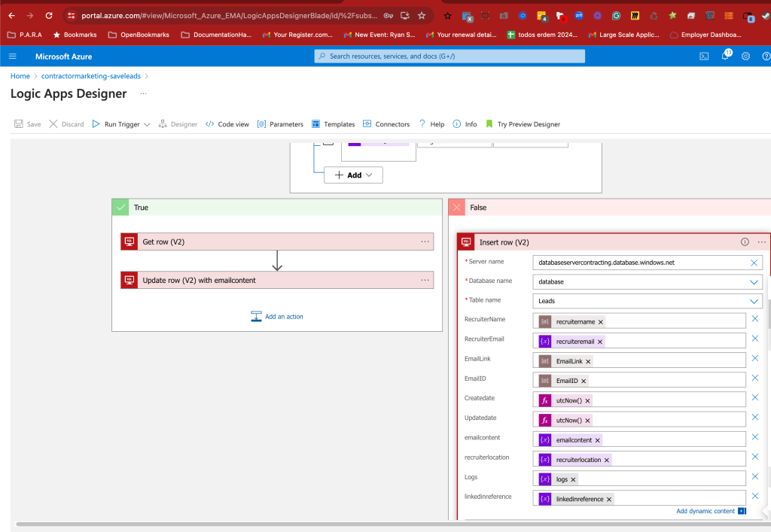Expand the Get row (V2) action
The width and height of the screenshot is (771, 532).
click(x=277, y=242)
